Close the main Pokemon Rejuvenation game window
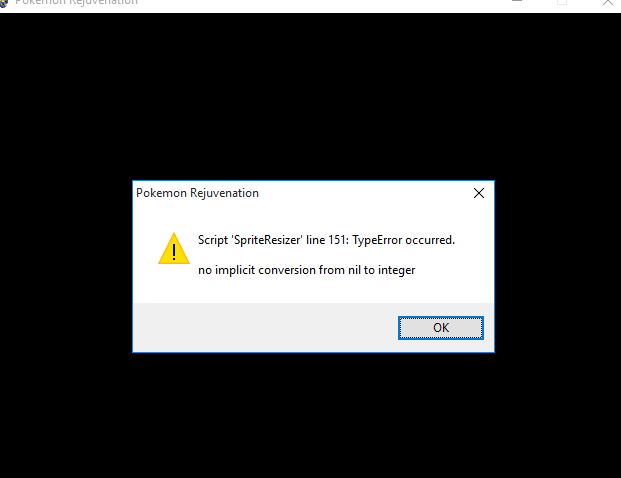 coord(608,2)
